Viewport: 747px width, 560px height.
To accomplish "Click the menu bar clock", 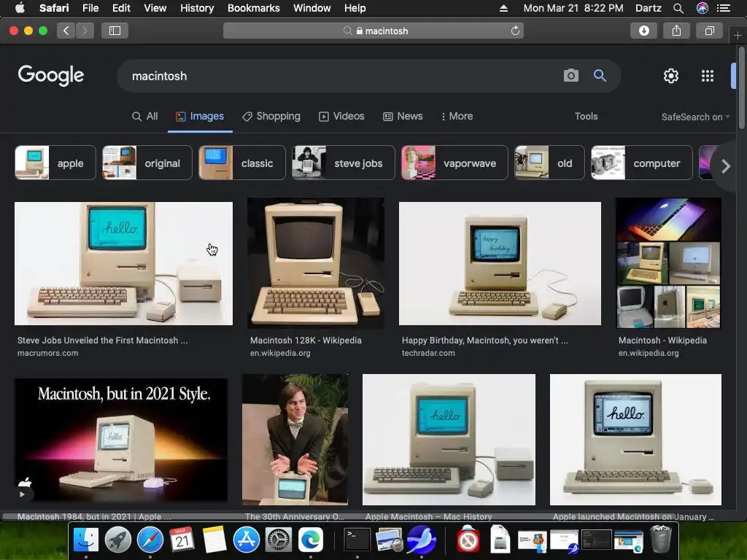I will point(573,8).
